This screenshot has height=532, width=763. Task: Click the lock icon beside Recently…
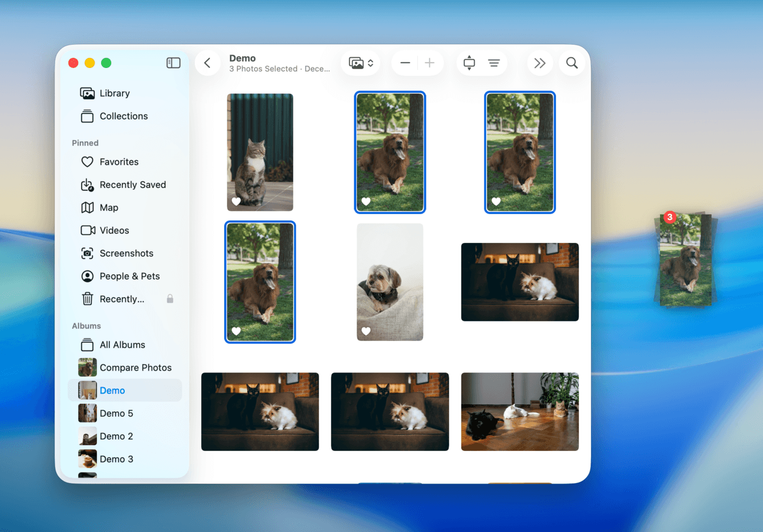[x=170, y=299]
